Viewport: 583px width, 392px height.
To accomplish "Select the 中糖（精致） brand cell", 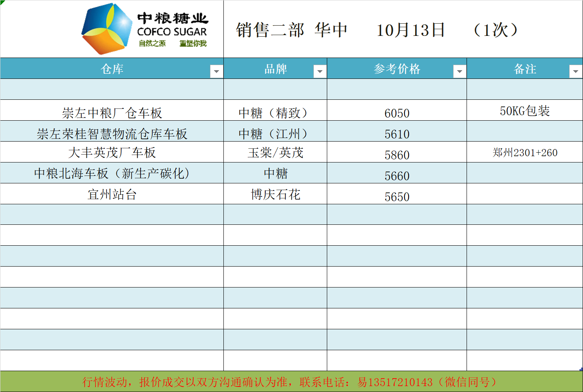I will coord(275,113).
